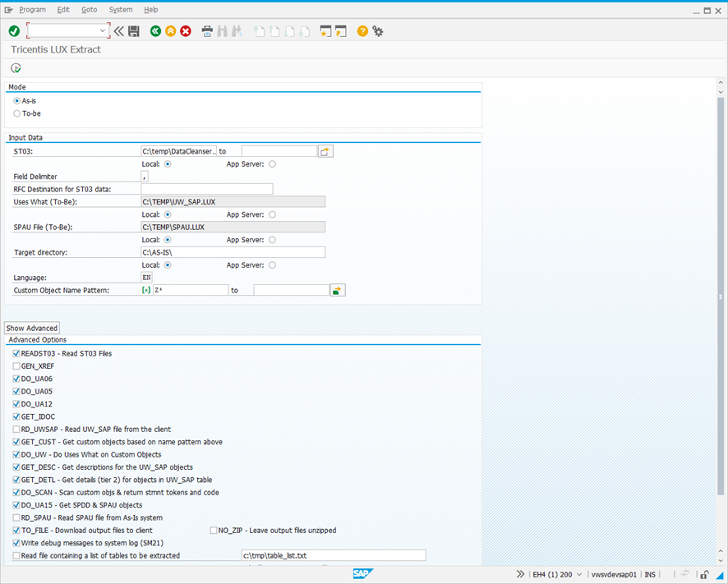Click the Help question mark icon
Screen dimensions: 728x584
coord(362,31)
